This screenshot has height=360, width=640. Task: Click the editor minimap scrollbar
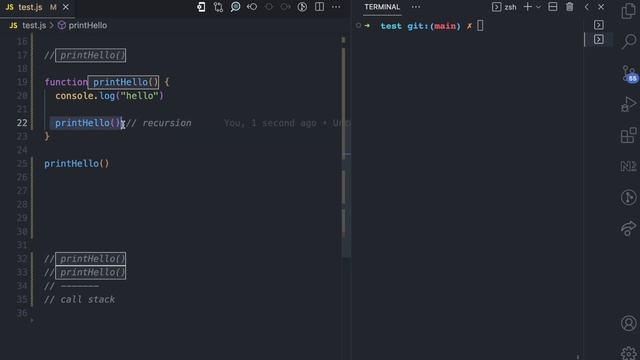[x=345, y=146]
